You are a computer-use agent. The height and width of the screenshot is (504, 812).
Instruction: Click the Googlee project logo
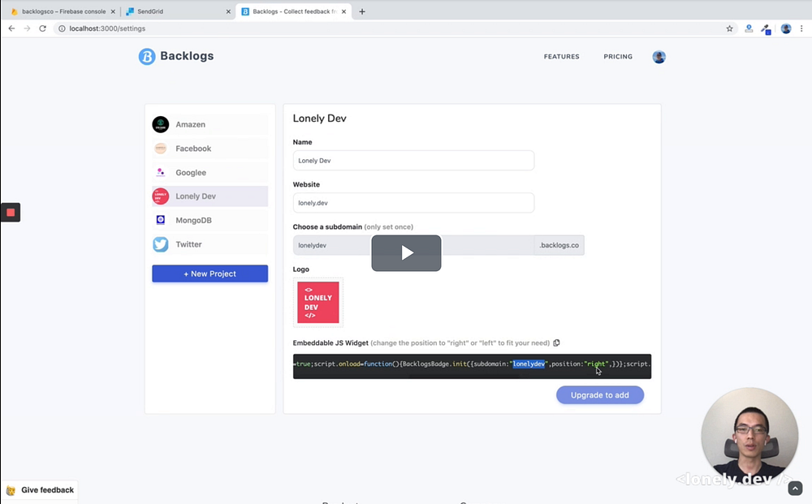click(161, 172)
